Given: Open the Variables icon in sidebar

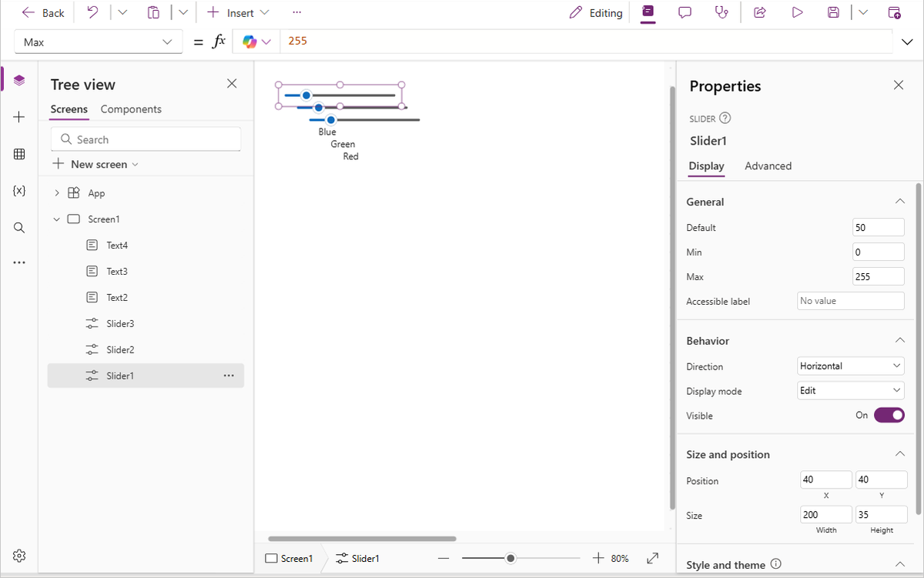Looking at the screenshot, I should [19, 191].
